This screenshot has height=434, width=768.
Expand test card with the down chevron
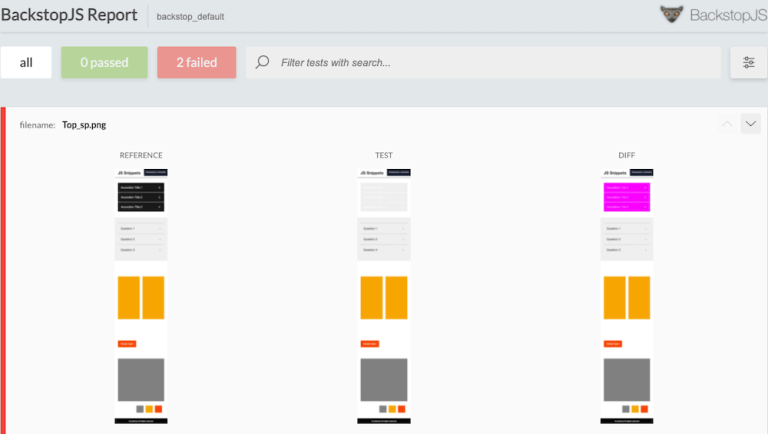click(x=751, y=124)
